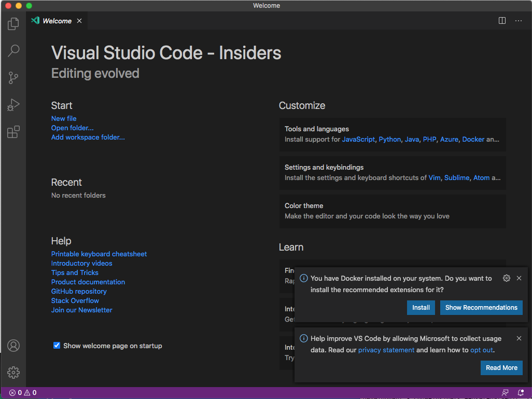Image resolution: width=532 pixels, height=399 pixels.
Task: Dismiss the Docker extensions notification
Action: 519,278
